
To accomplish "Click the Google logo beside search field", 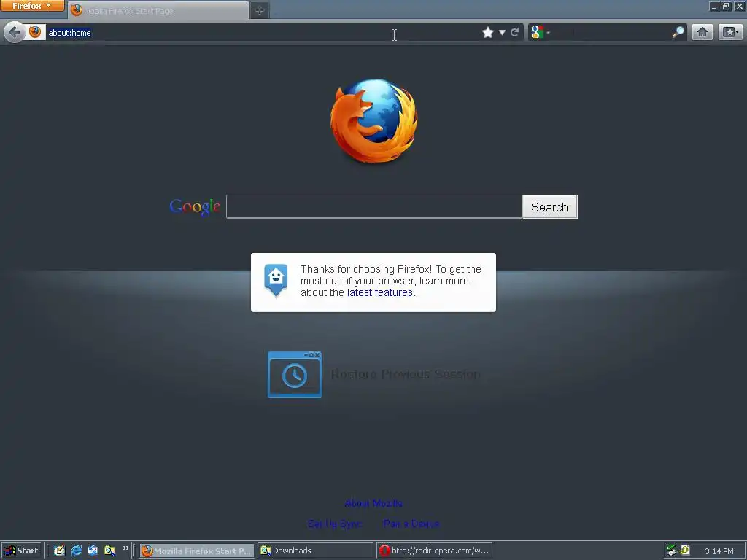I will (x=195, y=206).
